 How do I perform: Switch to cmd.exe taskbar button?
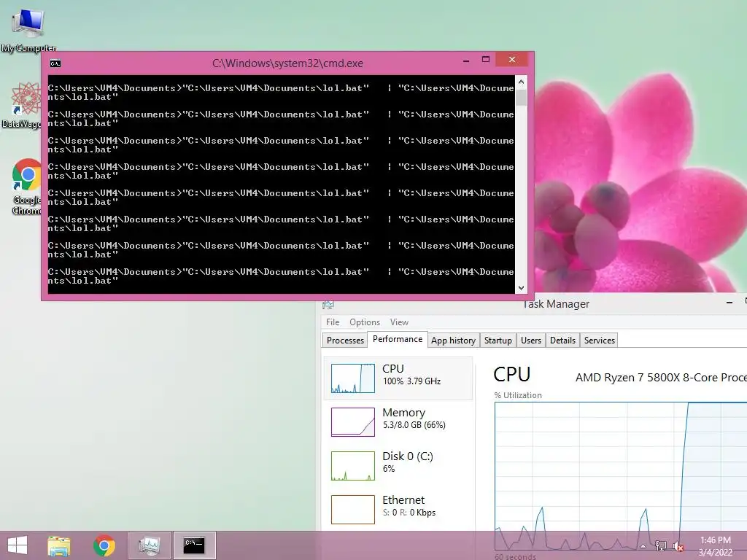tap(194, 545)
